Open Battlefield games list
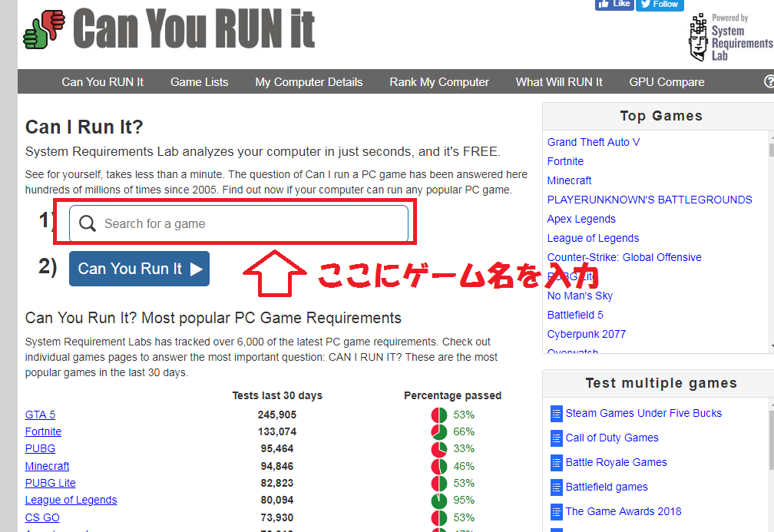774x532 pixels. pyautogui.click(x=607, y=487)
